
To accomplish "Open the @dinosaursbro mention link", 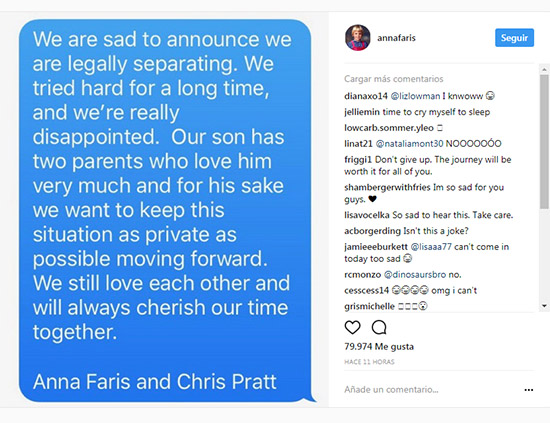I will [x=415, y=274].
